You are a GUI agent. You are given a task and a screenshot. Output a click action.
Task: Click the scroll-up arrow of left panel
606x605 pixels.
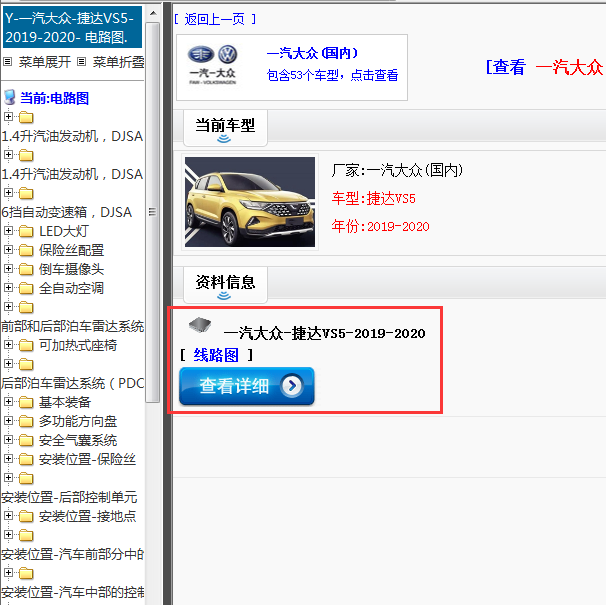[153, 13]
